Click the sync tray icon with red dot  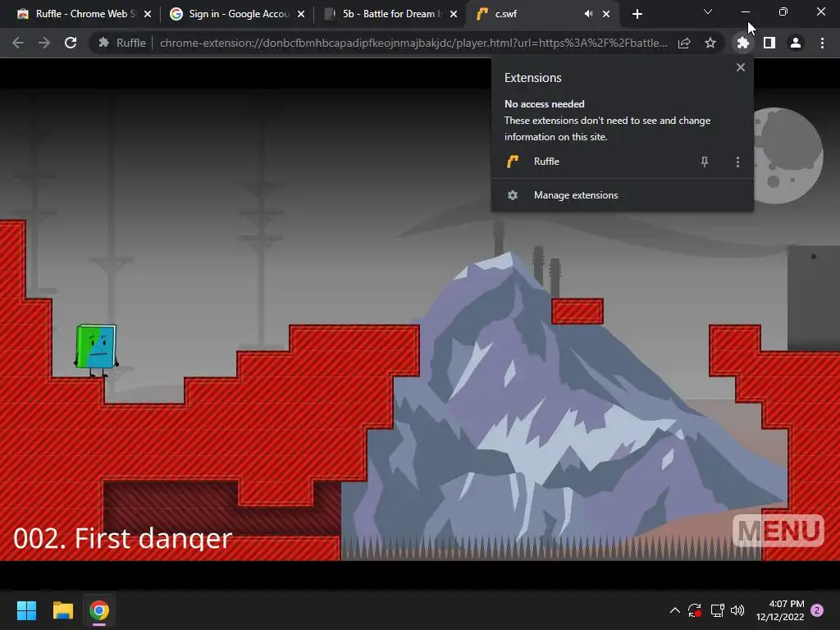pos(695,610)
